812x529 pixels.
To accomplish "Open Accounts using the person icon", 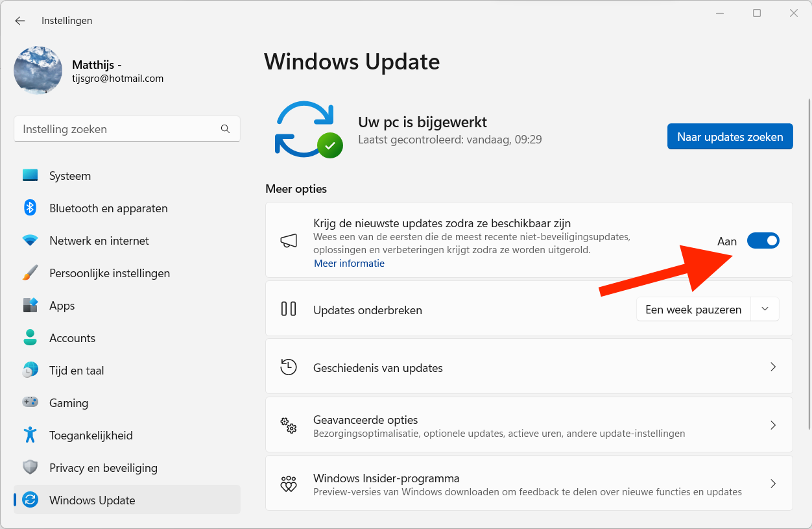I will click(x=30, y=338).
